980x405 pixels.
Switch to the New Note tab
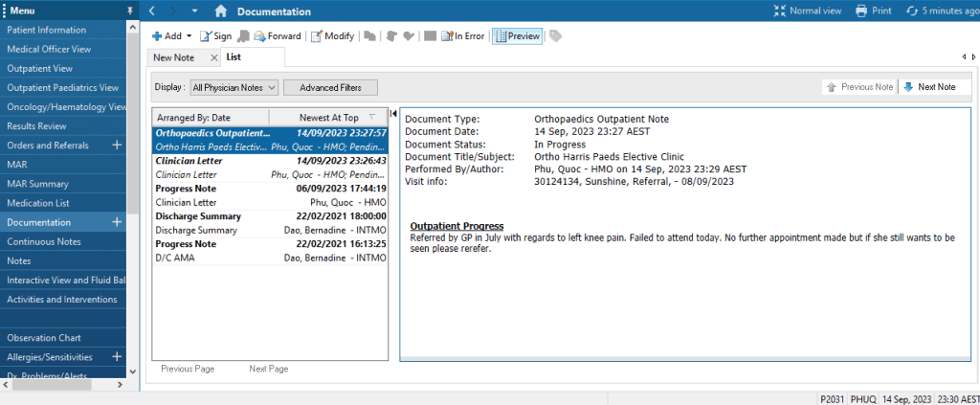173,57
